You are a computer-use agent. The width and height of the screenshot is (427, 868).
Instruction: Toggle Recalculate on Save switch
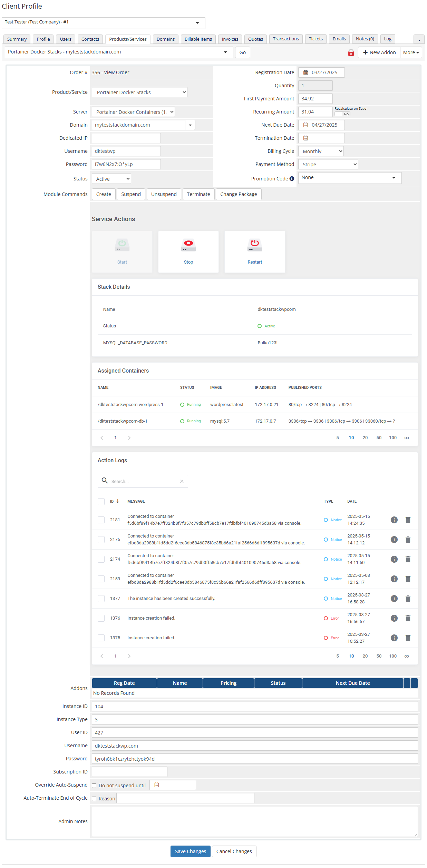click(342, 114)
